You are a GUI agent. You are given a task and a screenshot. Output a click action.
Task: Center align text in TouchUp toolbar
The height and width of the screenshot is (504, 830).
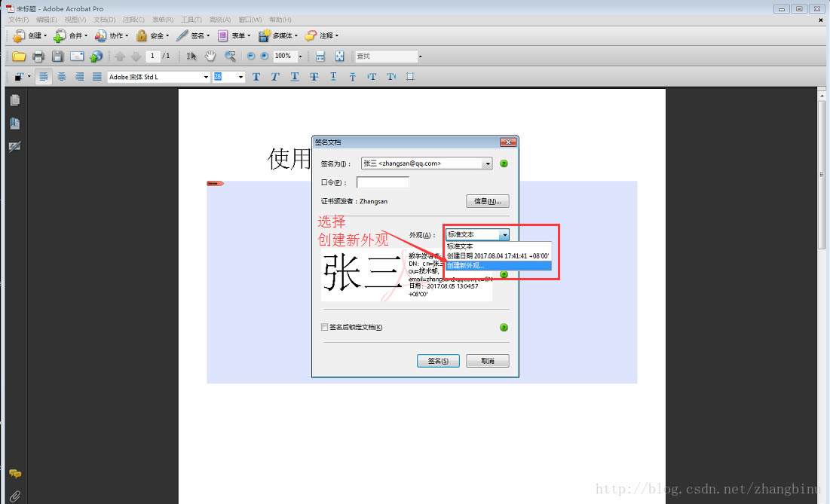coord(61,77)
